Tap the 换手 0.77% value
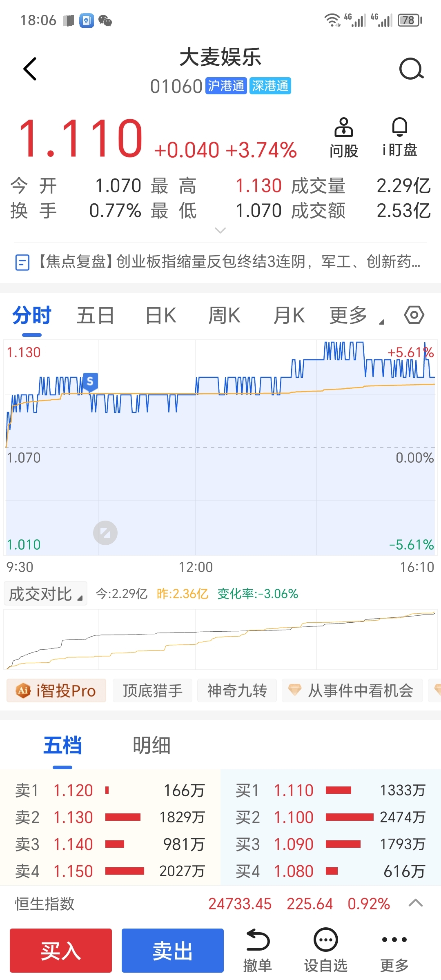Image resolution: width=441 pixels, height=980 pixels. [115, 211]
